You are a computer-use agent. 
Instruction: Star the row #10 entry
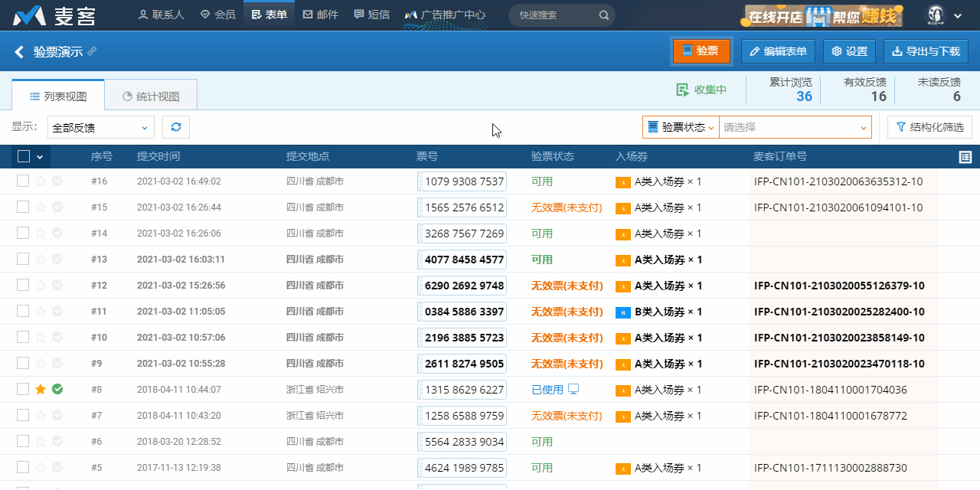tap(41, 338)
